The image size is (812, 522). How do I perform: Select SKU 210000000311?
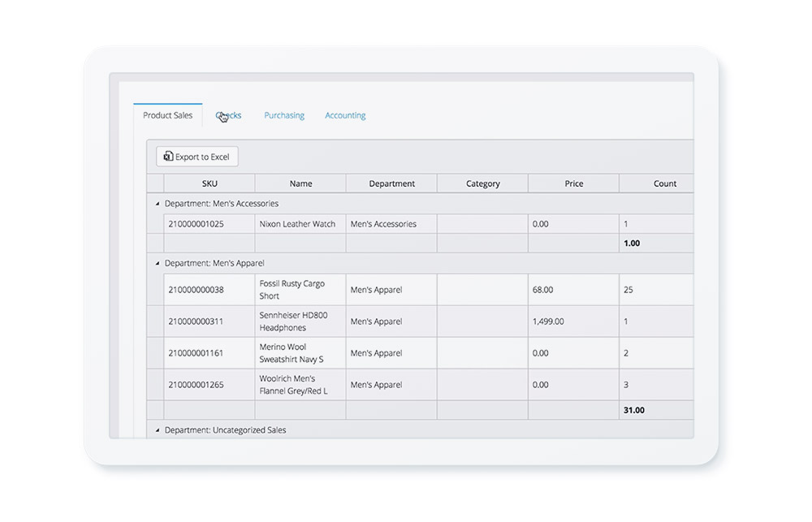coord(209,321)
